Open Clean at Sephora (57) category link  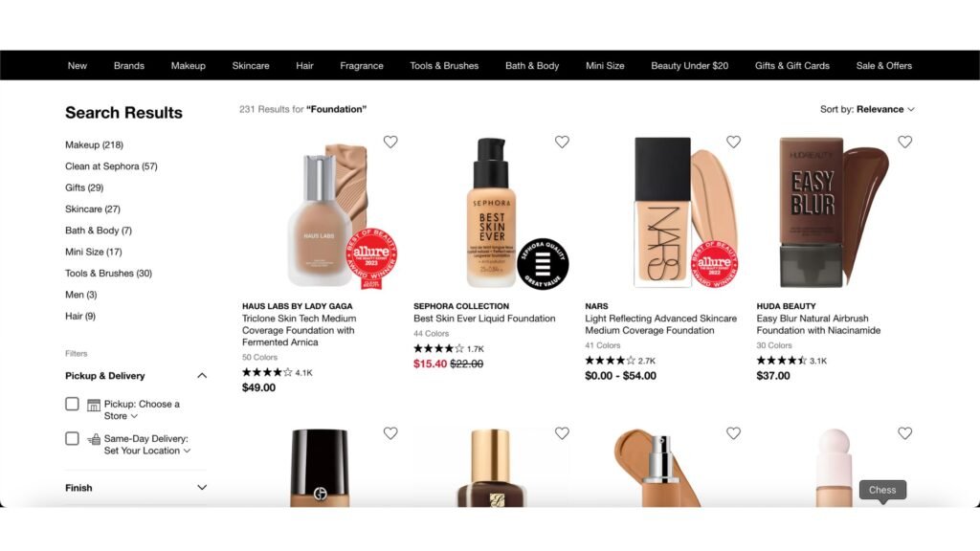pos(111,166)
